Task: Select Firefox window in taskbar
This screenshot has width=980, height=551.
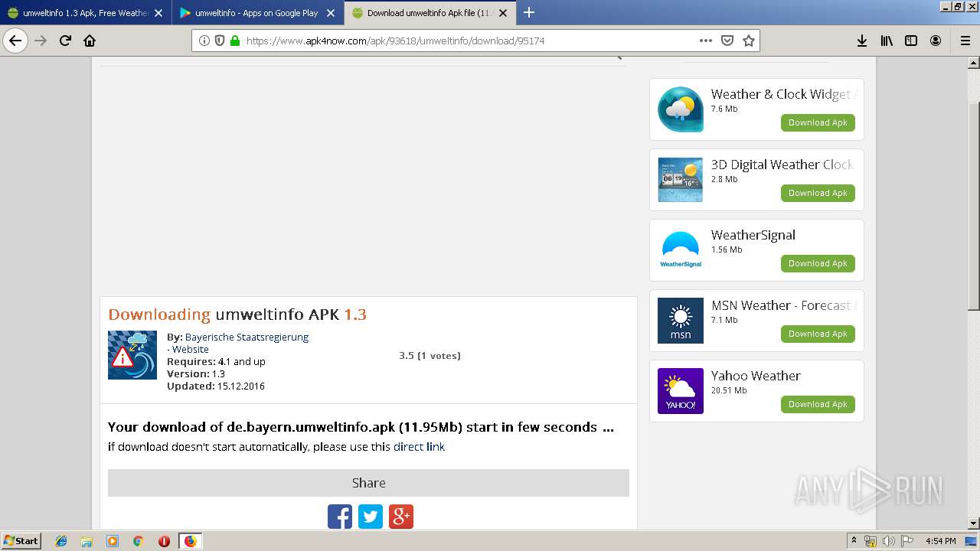Action: tap(190, 541)
